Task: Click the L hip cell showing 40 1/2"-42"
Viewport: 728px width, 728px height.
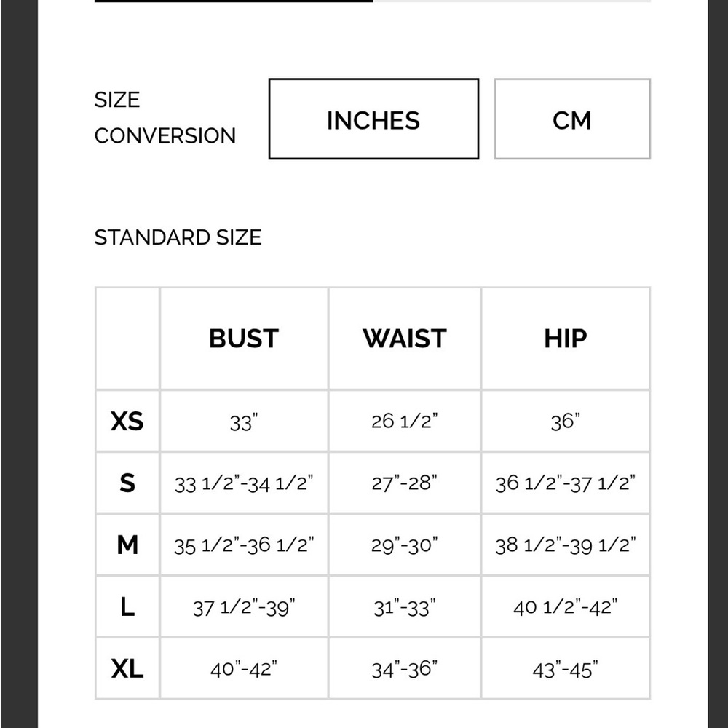Action: click(x=566, y=606)
